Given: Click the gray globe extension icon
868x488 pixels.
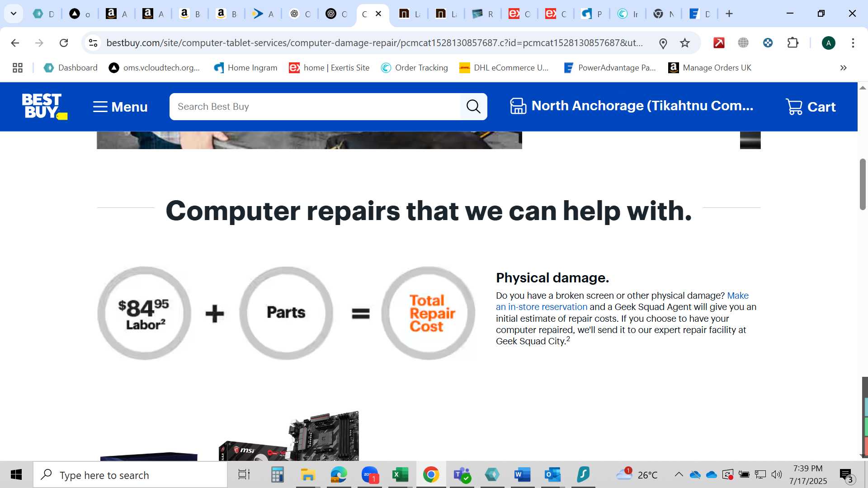Looking at the screenshot, I should 743,43.
